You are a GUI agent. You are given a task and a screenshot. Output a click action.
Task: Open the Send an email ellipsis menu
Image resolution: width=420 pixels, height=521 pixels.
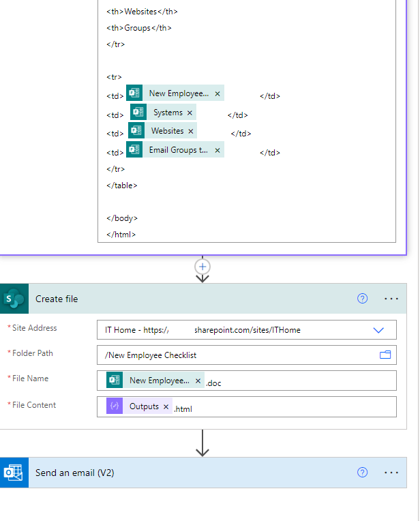[391, 473]
